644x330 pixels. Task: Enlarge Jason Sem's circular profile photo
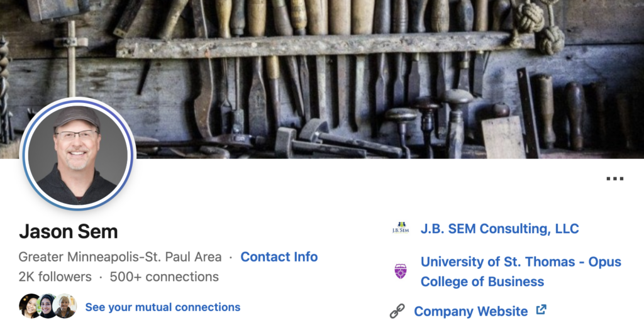77,154
